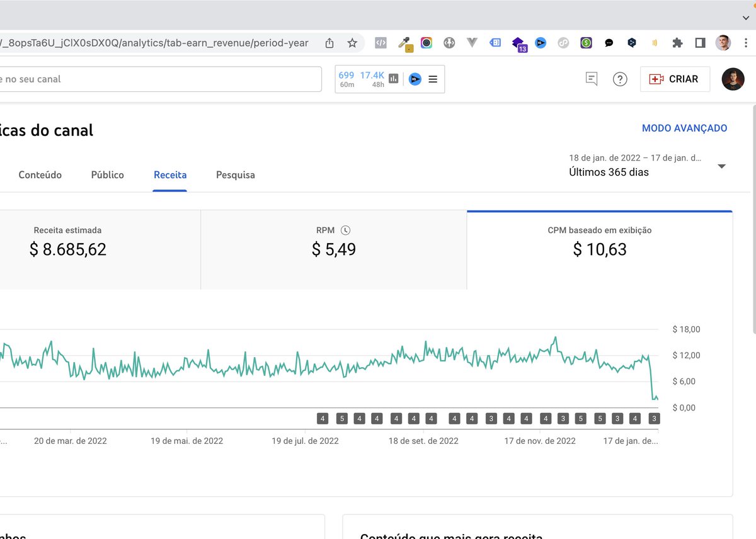
Task: Click the vidIQ logo in the stats bar
Action: [x=415, y=79]
